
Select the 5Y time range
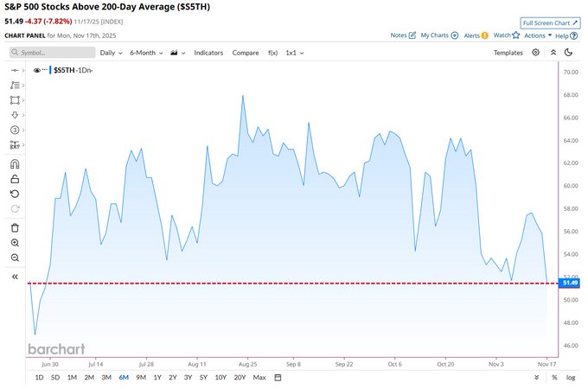pyautogui.click(x=203, y=378)
